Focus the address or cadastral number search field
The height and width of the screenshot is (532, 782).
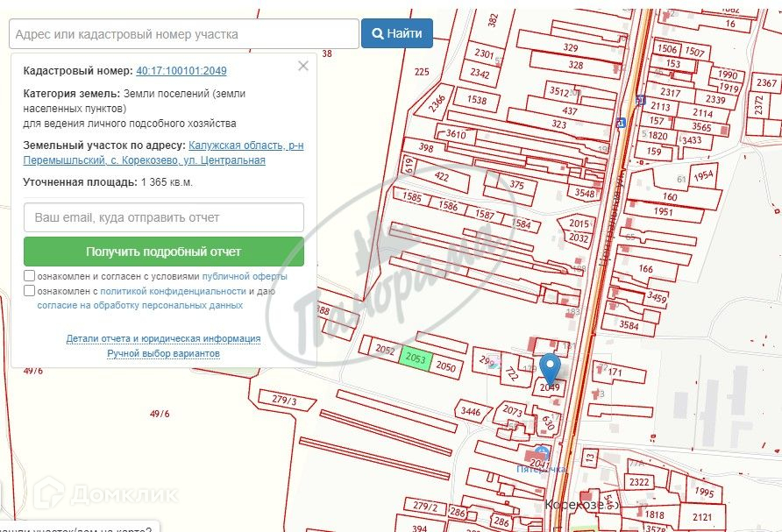pos(184,34)
